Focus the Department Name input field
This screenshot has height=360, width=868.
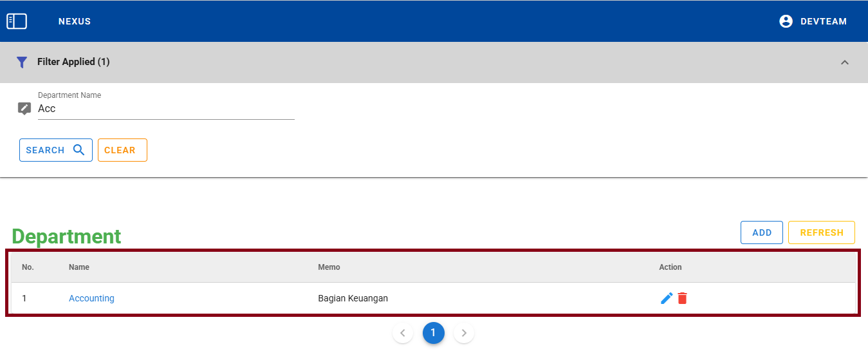(x=165, y=109)
